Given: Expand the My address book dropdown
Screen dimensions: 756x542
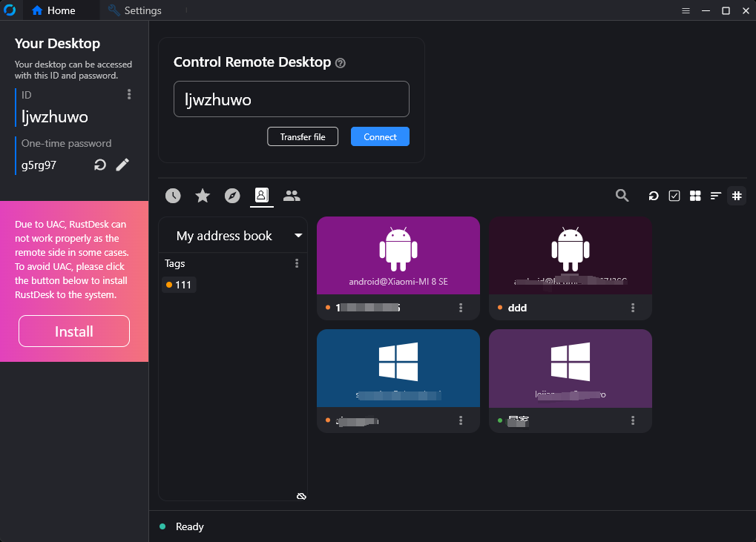Looking at the screenshot, I should [x=298, y=236].
